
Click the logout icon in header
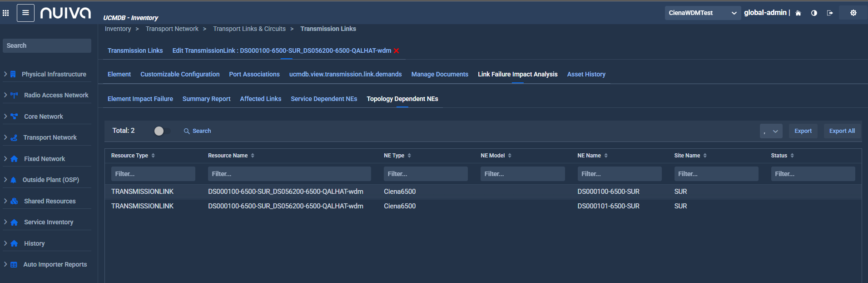pos(830,13)
